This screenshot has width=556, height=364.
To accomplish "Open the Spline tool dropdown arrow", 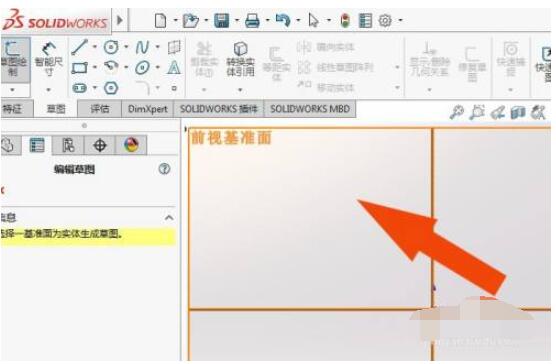I will click(x=157, y=47).
